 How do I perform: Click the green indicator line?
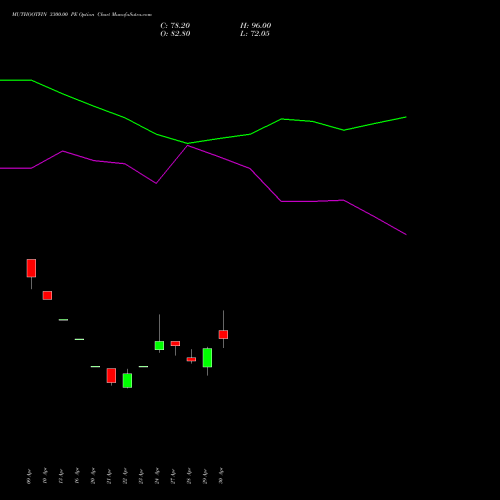[x=203, y=141]
